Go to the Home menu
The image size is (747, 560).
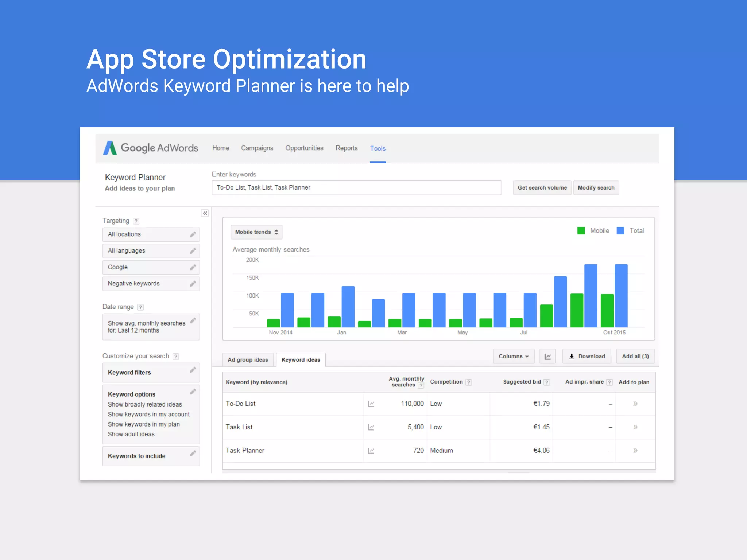tap(221, 148)
